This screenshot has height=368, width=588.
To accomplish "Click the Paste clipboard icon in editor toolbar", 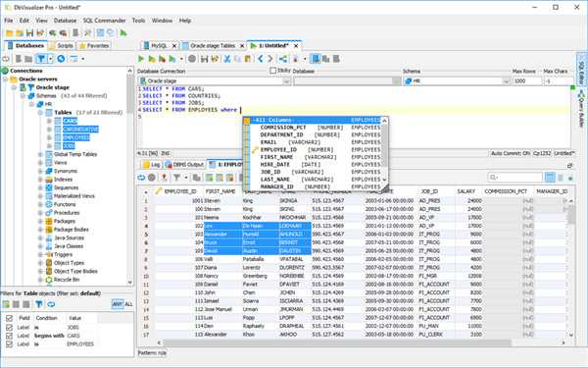I will (248, 59).
